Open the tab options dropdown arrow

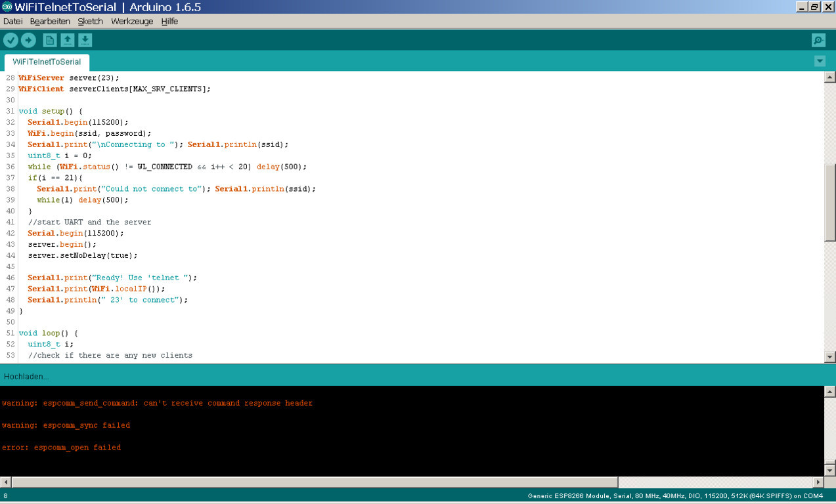tap(820, 62)
